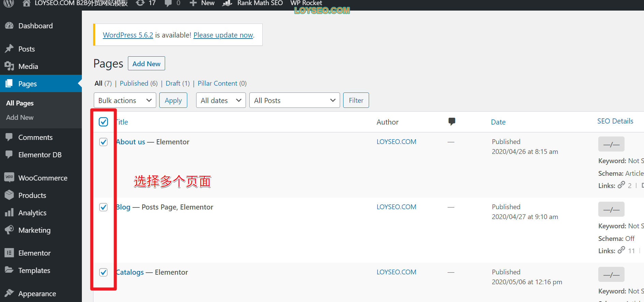Click the Rank Math SEO chart icon
This screenshot has width=644, height=302.
(227, 3)
